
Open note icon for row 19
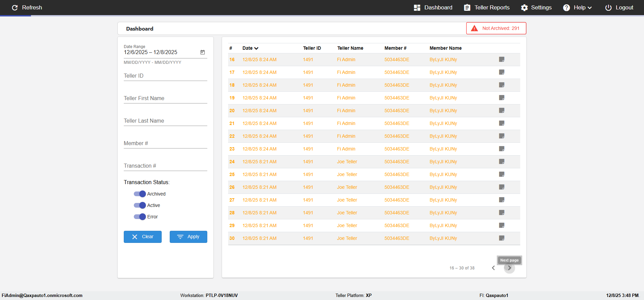click(502, 98)
